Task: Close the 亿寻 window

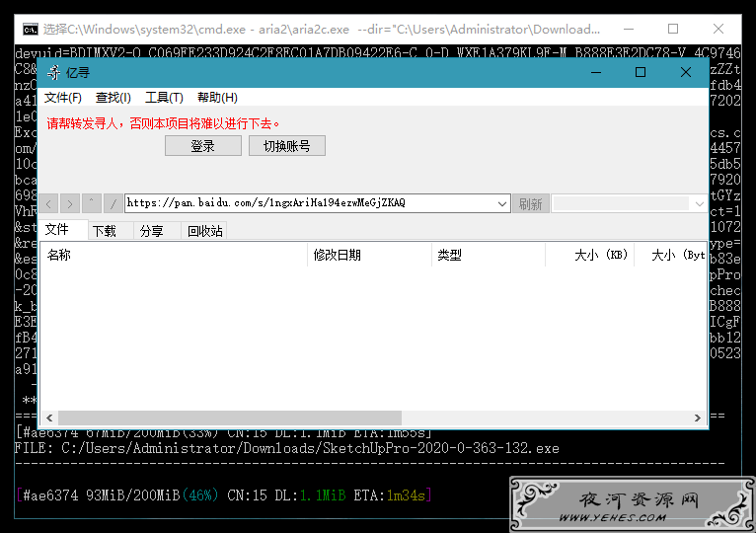Action: [x=686, y=72]
